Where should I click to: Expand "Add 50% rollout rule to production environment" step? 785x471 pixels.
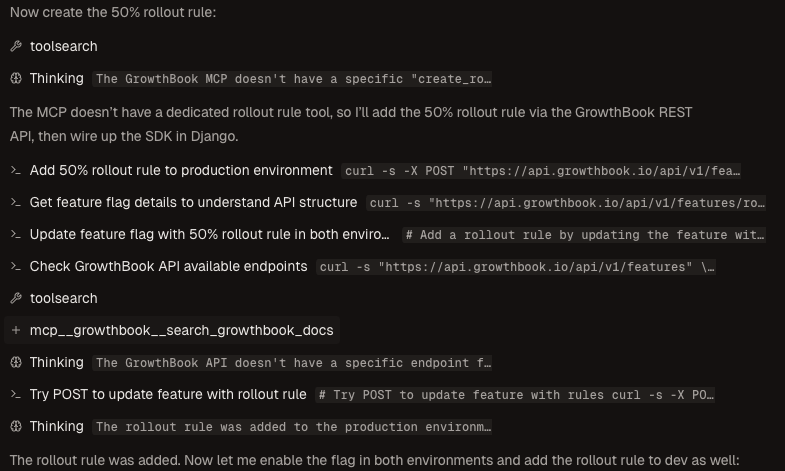[181, 171]
